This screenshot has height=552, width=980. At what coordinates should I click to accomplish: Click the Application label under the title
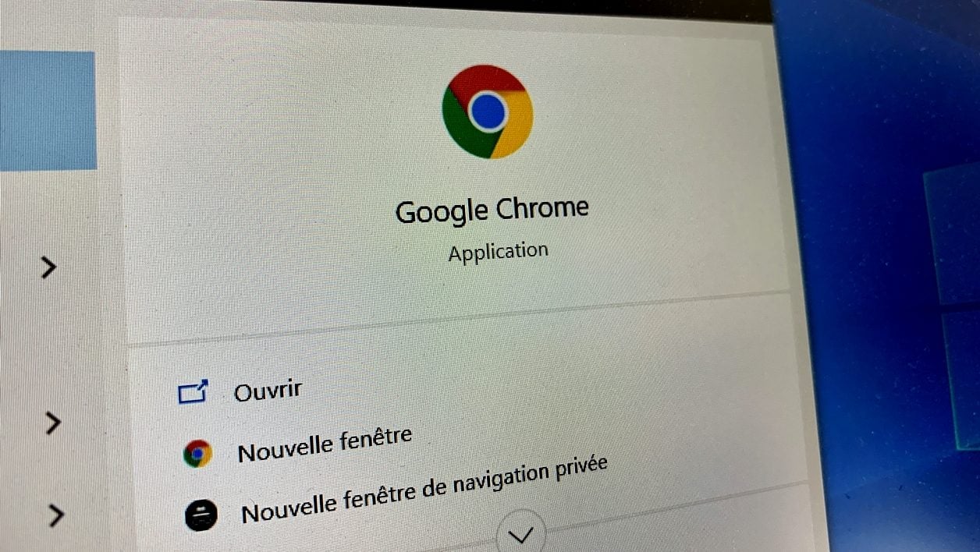(498, 252)
